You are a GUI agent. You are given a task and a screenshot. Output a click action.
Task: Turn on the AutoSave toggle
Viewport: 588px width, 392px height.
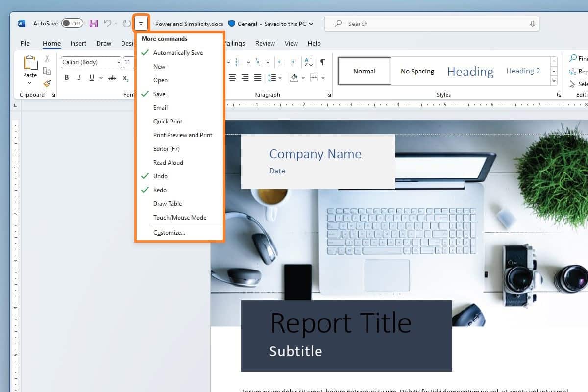tap(72, 24)
